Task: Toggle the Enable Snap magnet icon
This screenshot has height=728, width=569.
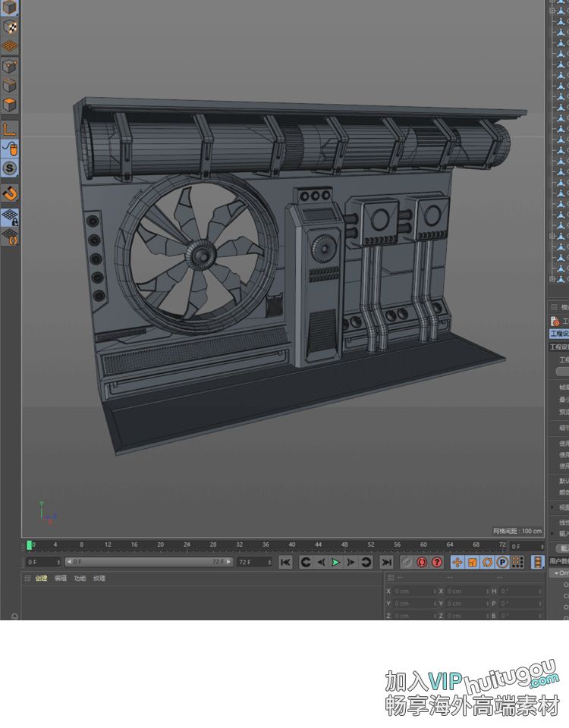Action: coord(10,193)
